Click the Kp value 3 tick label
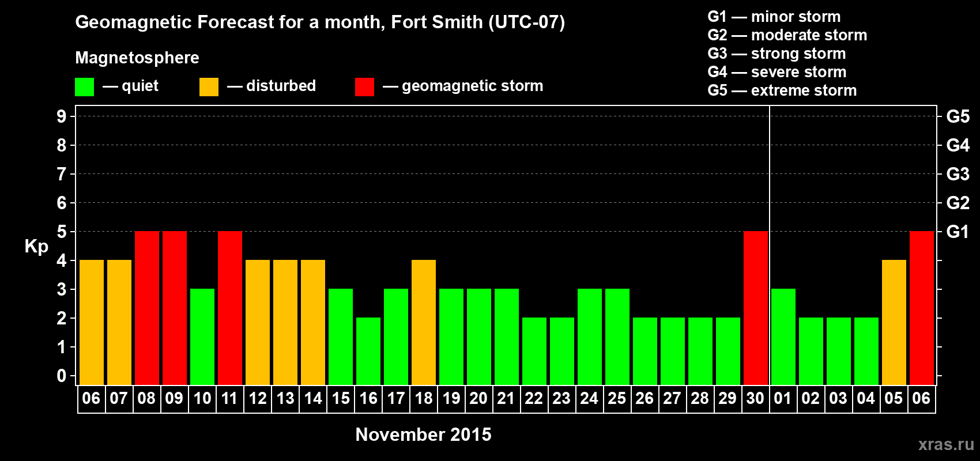The width and height of the screenshot is (980, 461). [x=62, y=289]
